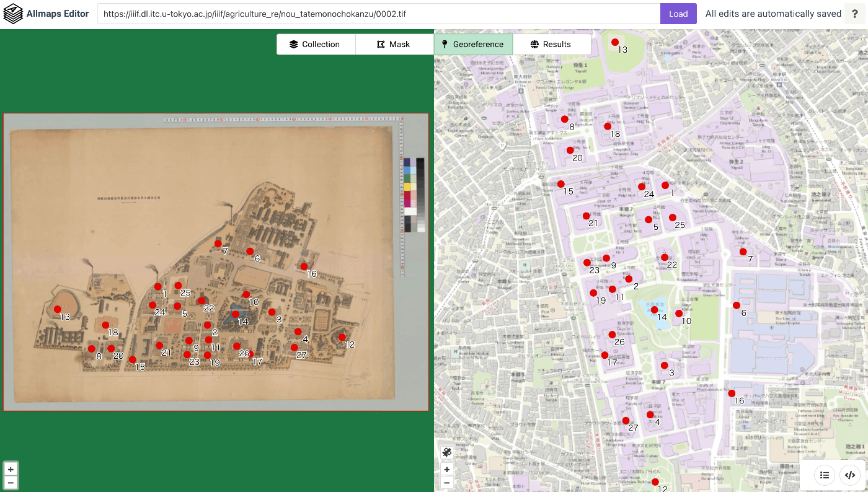
Task: Select control point 15 on the old map image
Action: (x=132, y=359)
